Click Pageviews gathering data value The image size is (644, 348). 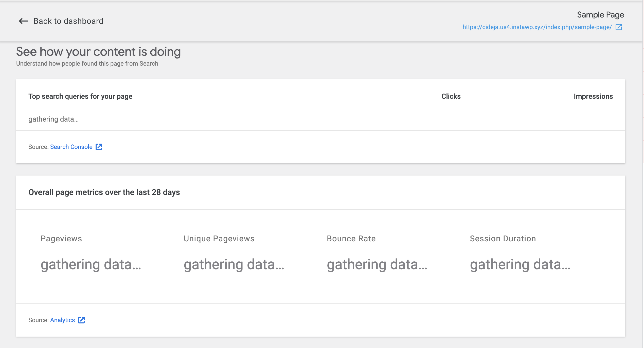pos(91,264)
